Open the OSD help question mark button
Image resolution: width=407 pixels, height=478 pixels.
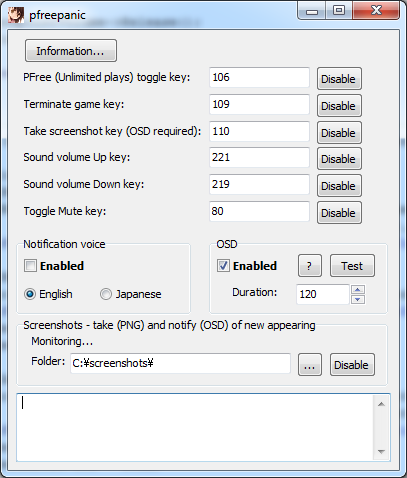310,266
